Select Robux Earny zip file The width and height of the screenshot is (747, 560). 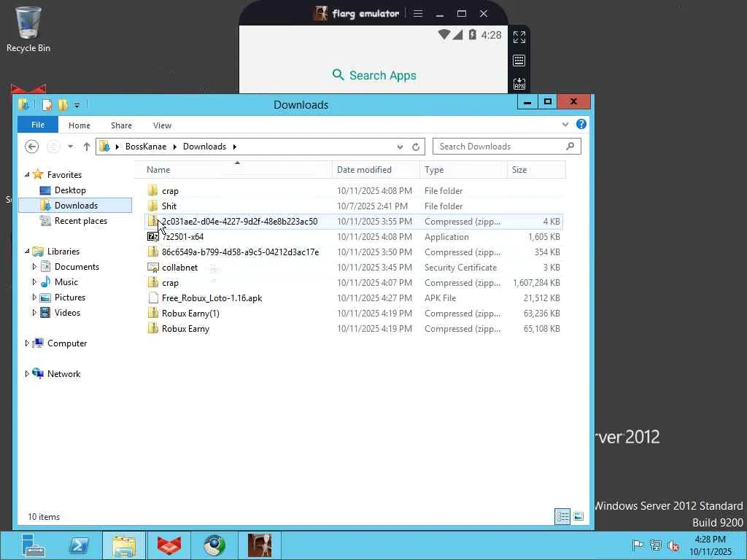pos(354,329)
